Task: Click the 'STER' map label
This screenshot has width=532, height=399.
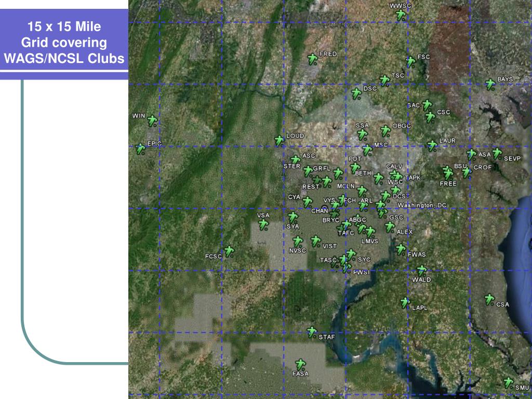Action: tap(292, 166)
